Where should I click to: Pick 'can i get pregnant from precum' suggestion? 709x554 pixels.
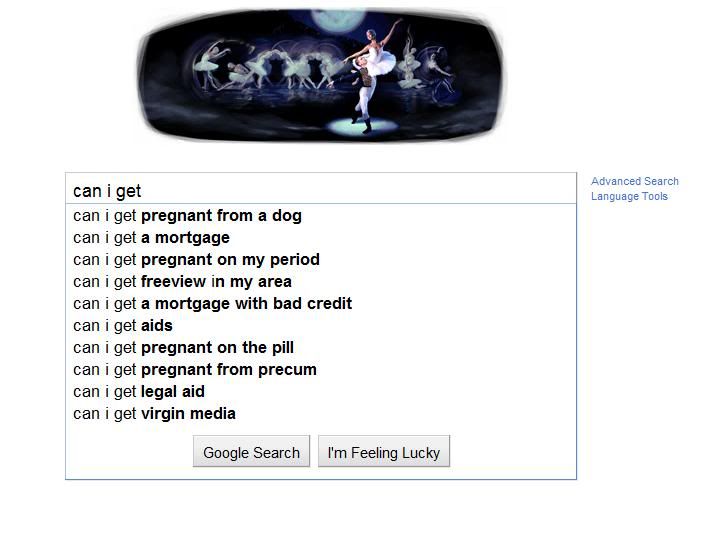tap(195, 369)
